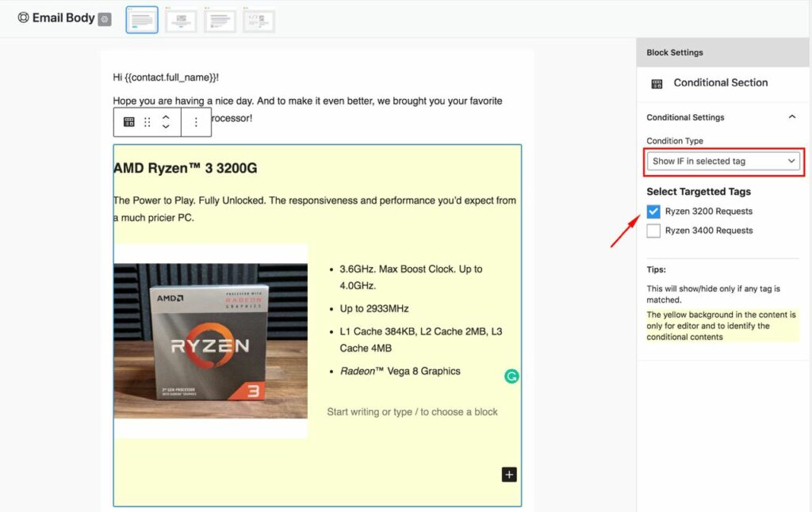812x512 pixels.
Task: Check Ryzen 3400 Requests tag
Action: click(x=653, y=231)
